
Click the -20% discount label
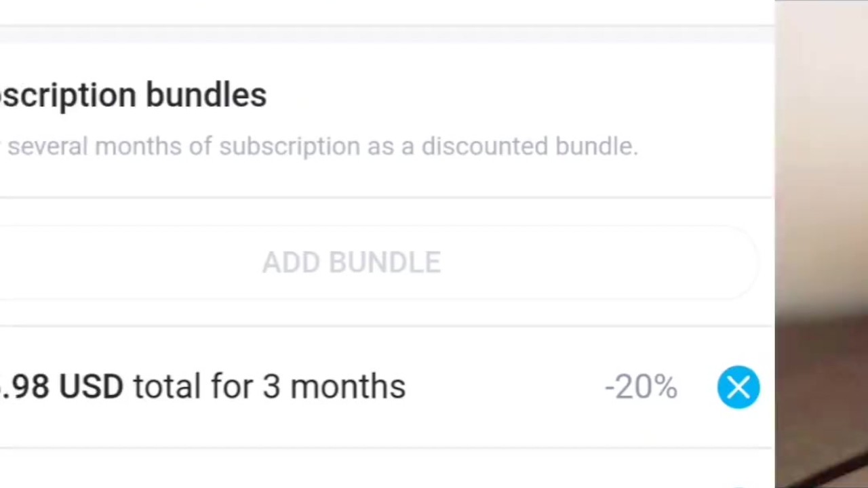tap(641, 387)
